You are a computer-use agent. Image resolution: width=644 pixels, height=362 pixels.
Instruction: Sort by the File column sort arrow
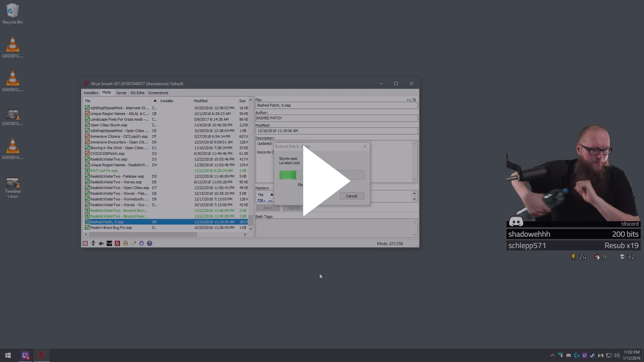155,101
